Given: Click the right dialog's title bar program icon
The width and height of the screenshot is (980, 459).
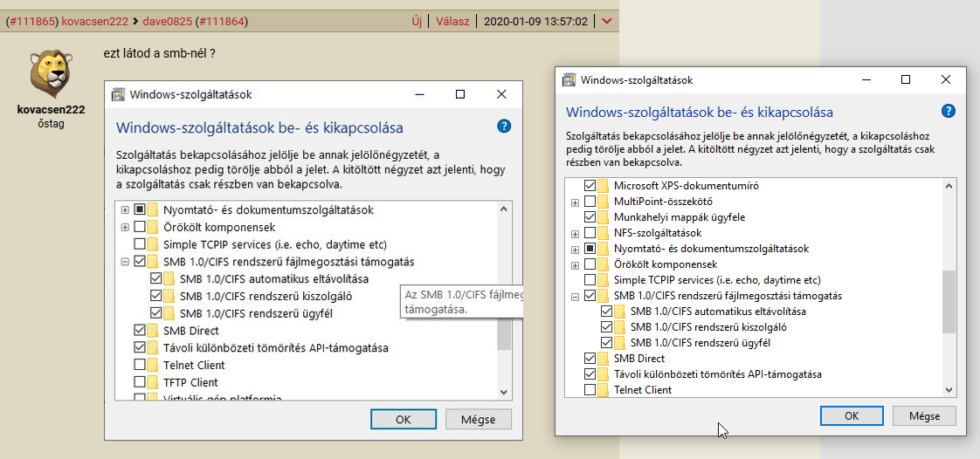Looking at the screenshot, I should click(x=569, y=80).
